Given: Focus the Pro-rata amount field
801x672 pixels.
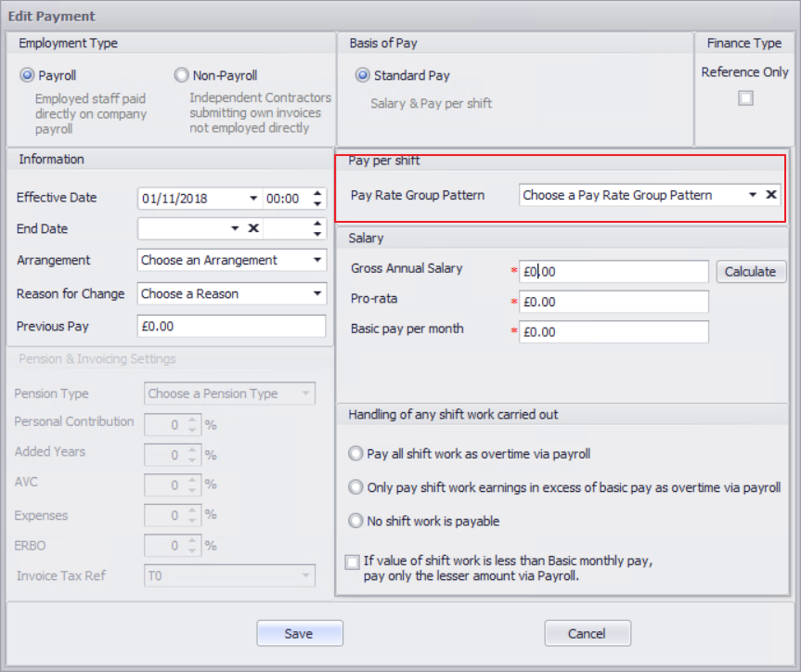Looking at the screenshot, I should point(614,302).
